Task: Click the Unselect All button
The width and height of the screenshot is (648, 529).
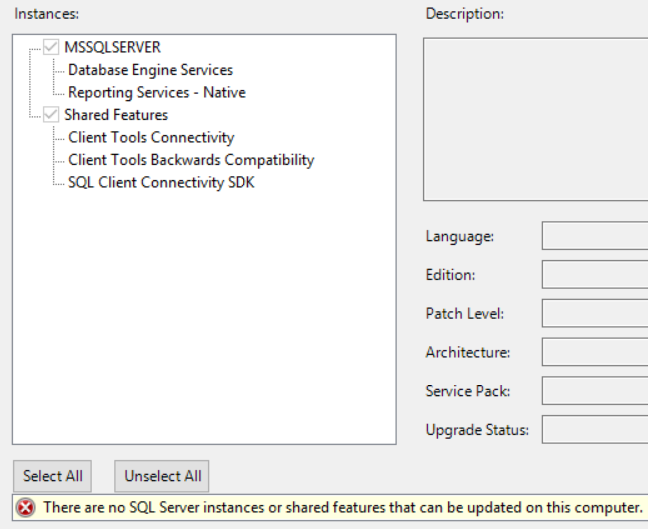Action: click(162, 476)
